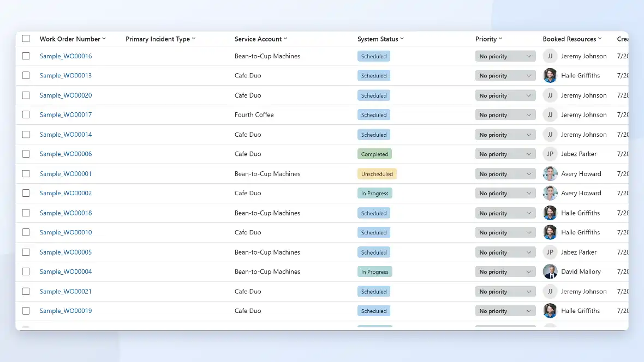Click the JP avatar on Sample_WO00006 row
Image resolution: width=644 pixels, height=362 pixels.
pos(550,154)
